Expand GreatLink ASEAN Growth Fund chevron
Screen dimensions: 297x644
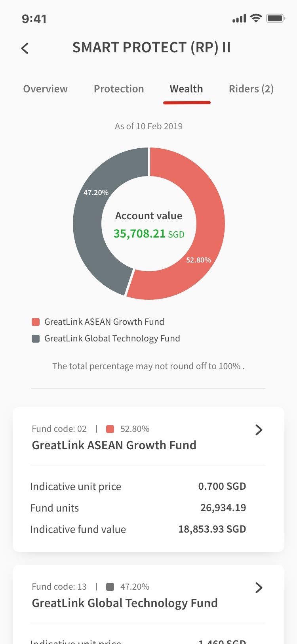click(x=259, y=430)
